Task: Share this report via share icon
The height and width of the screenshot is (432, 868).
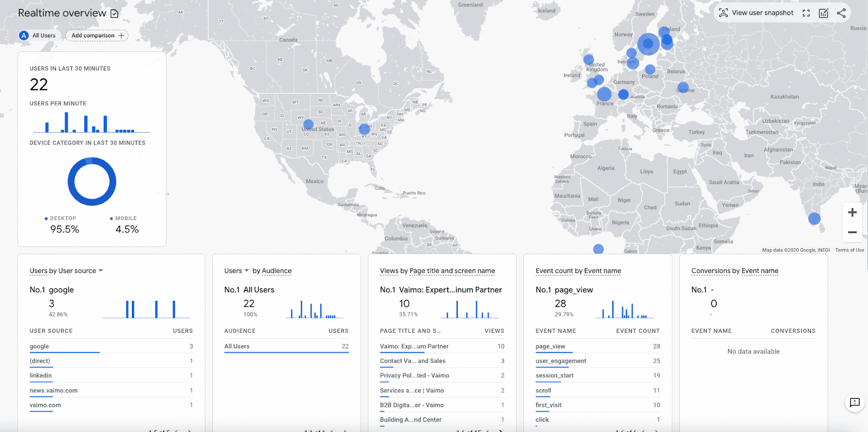Action: 841,13
